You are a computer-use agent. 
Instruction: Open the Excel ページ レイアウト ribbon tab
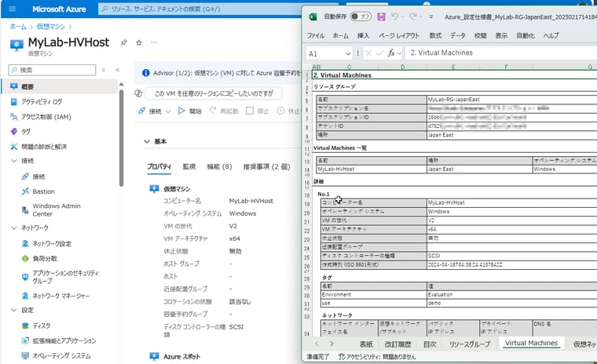coord(398,36)
